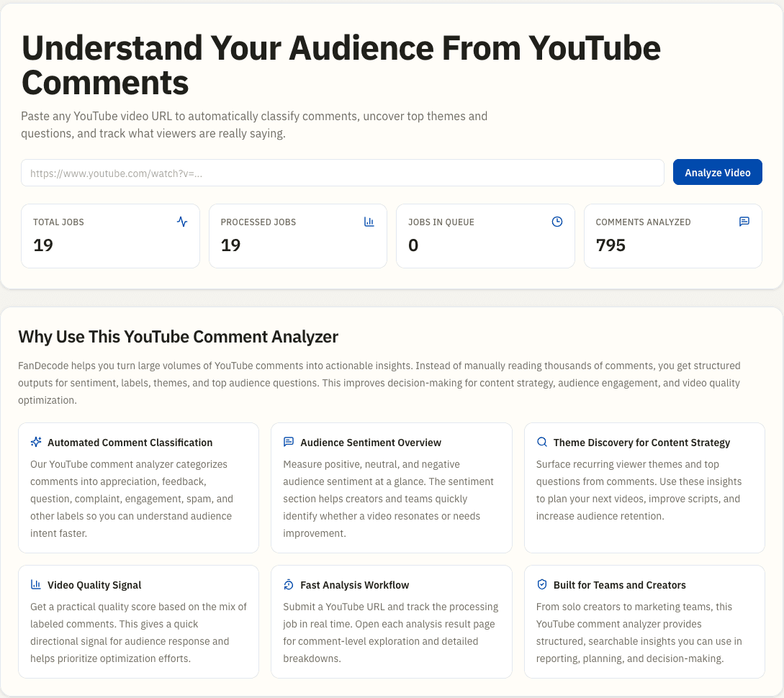Click the message icon in Comments Analyzed card
The image size is (784, 698).
(744, 222)
